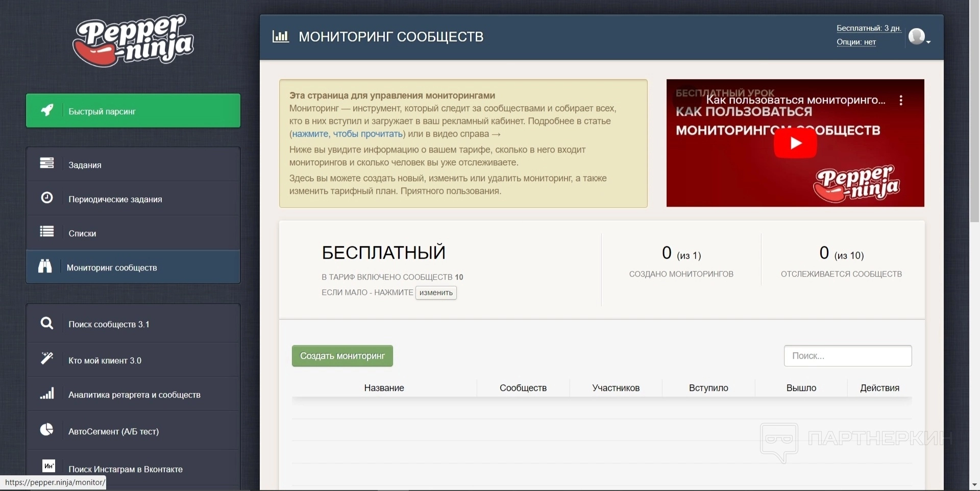980x491 pixels.
Task: Open the video's three-dot options menu
Action: tap(901, 101)
